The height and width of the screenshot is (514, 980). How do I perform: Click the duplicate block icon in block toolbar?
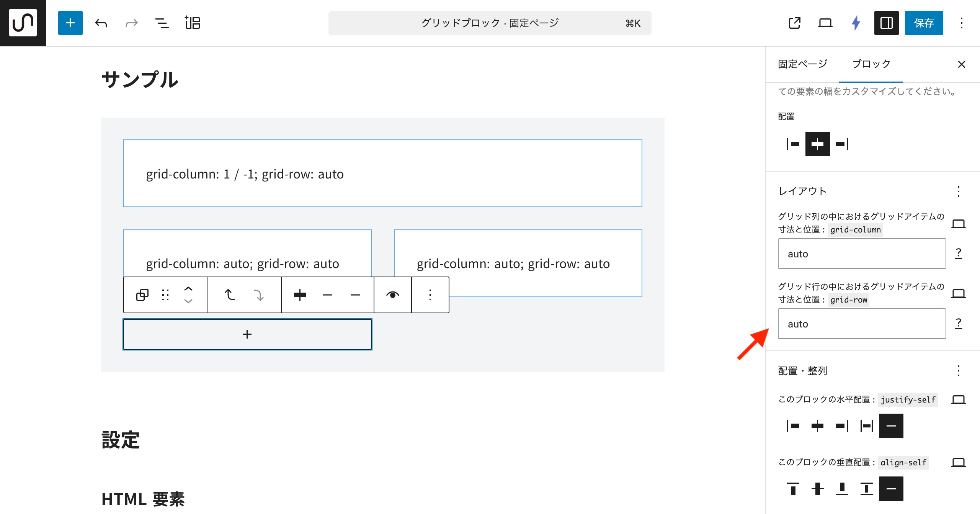tap(142, 295)
